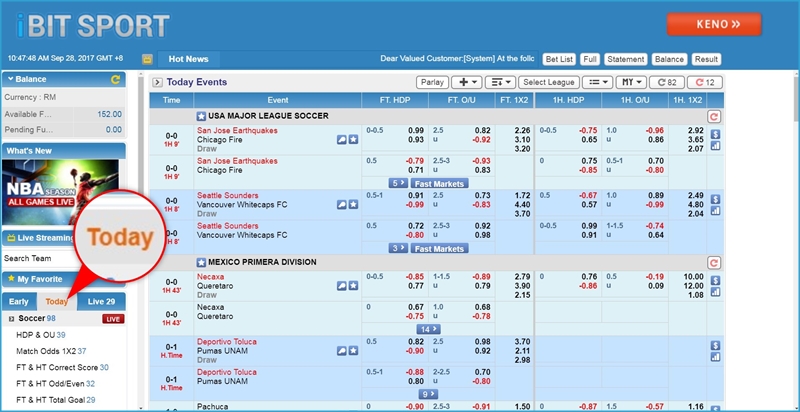Viewport: 800px width, 412px height.
Task: Expand the 14 more markets for Necaxa
Action: coord(429,328)
